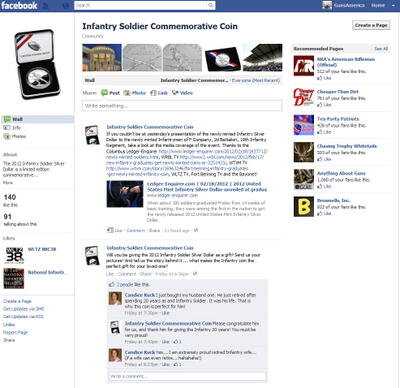Open Everyone (Most Recent) filter dropdown

pyautogui.click(x=256, y=81)
